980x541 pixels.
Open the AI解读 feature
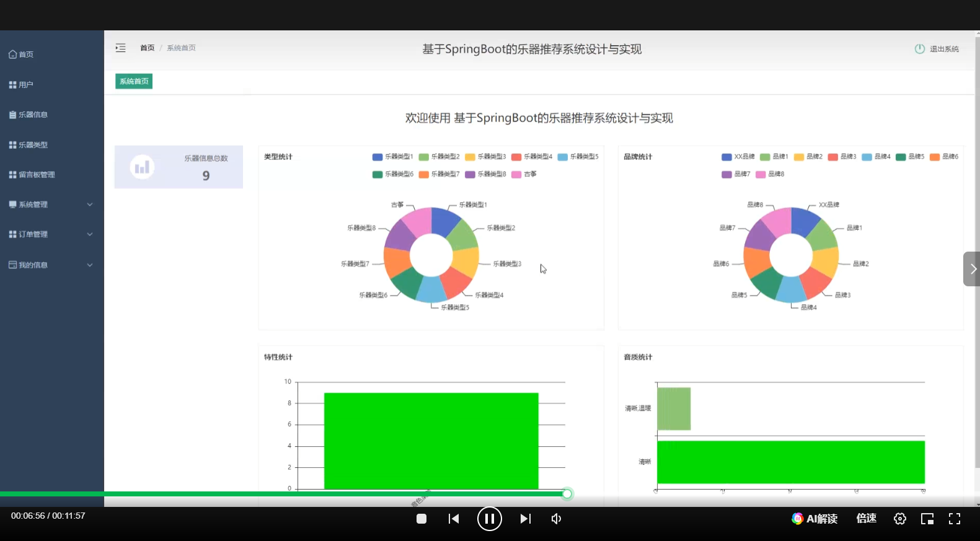[814, 519]
